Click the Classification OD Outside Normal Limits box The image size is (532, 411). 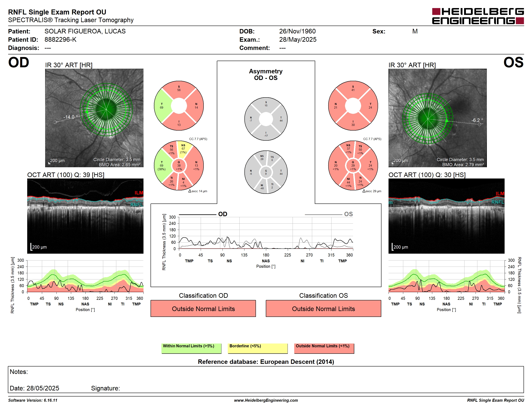tap(203, 308)
